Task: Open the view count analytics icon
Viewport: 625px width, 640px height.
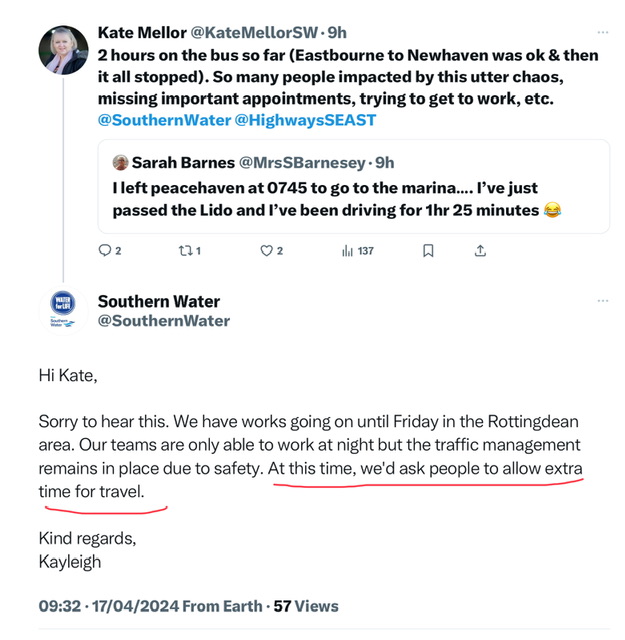Action: coord(347,251)
